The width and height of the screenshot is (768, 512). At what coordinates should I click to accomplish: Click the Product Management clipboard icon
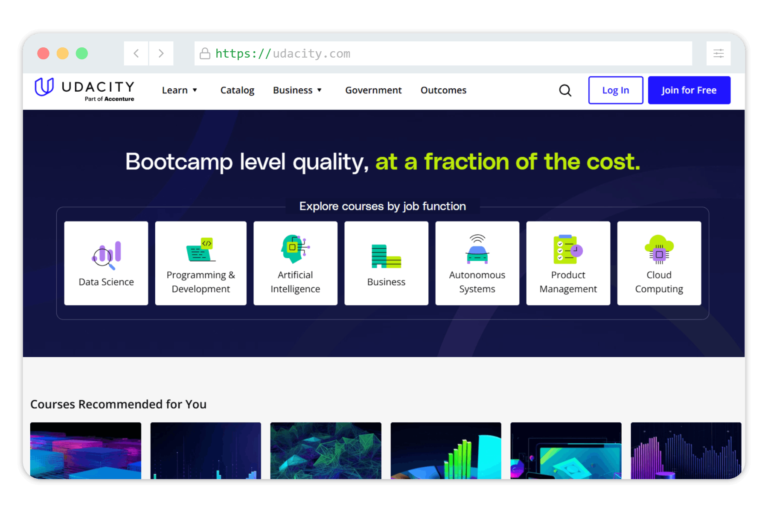pyautogui.click(x=568, y=249)
